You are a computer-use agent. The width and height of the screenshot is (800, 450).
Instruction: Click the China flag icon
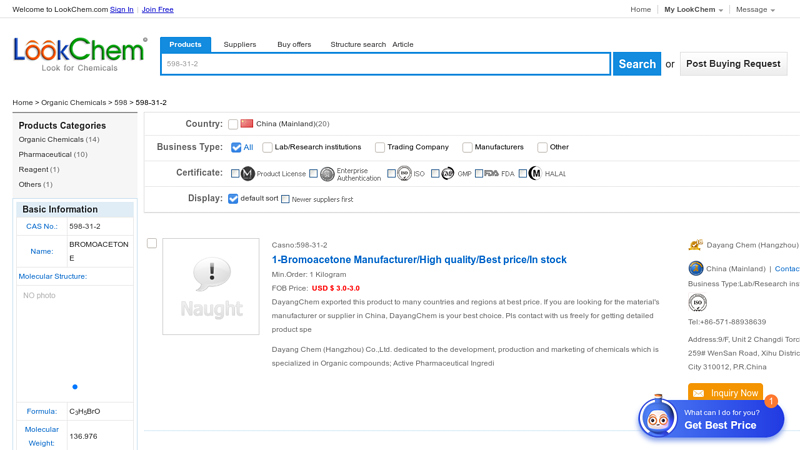click(247, 124)
